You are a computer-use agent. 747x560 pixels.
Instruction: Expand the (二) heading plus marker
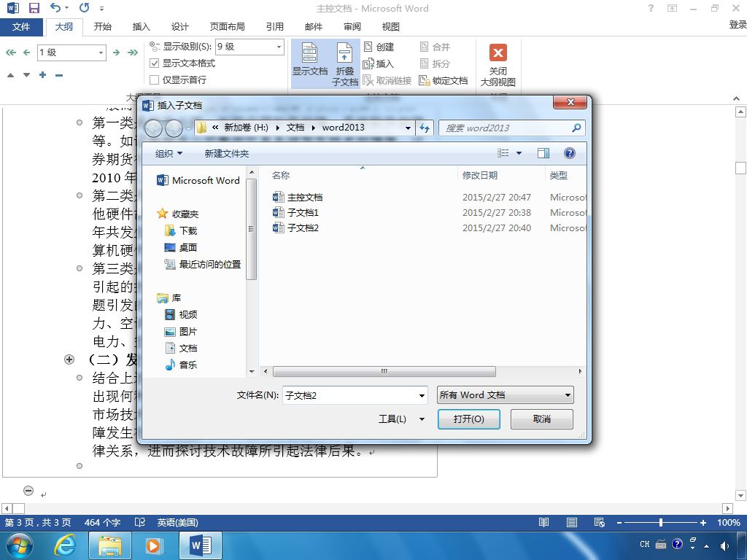tap(69, 359)
